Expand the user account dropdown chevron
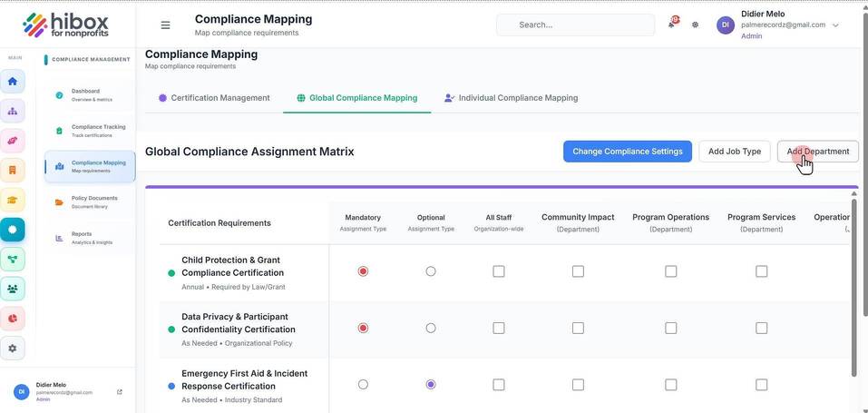 (835, 25)
